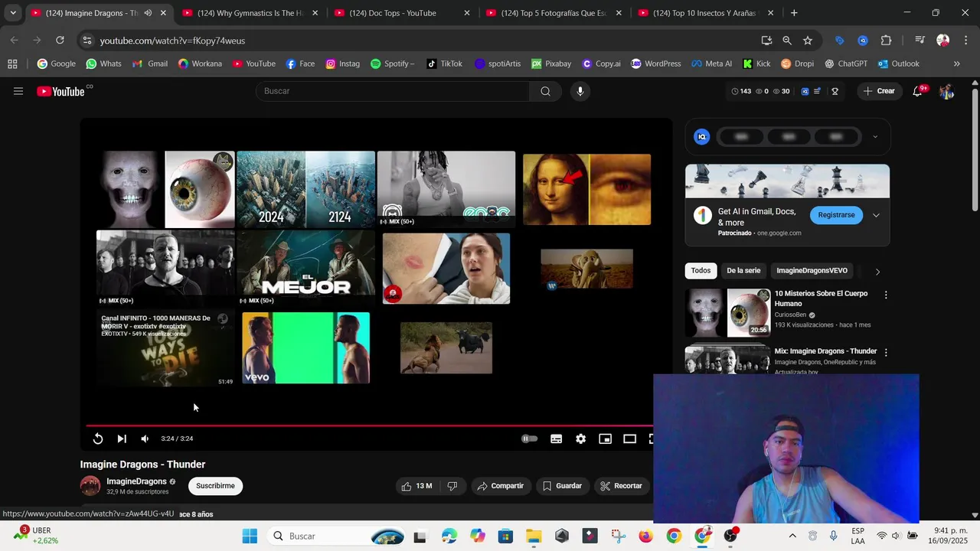Open the tab search dropdown arrow
Screen dimensions: 980x551
coord(13,13)
